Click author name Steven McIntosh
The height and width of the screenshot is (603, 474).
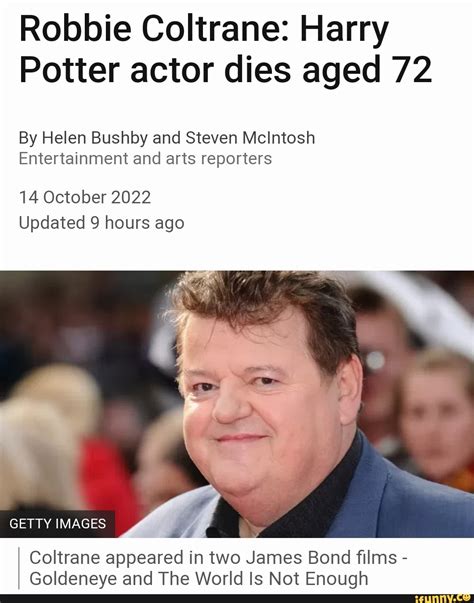(x=250, y=138)
